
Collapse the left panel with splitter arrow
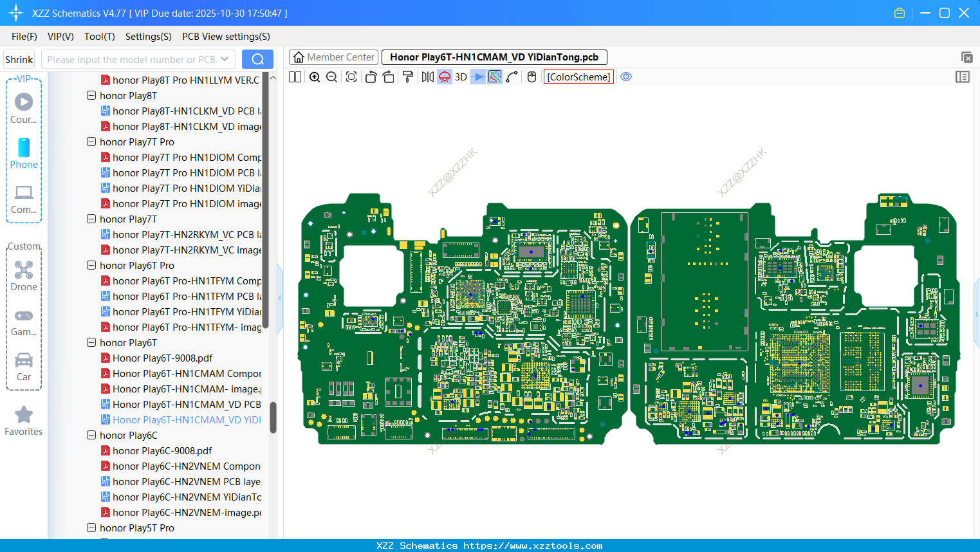coord(280,298)
